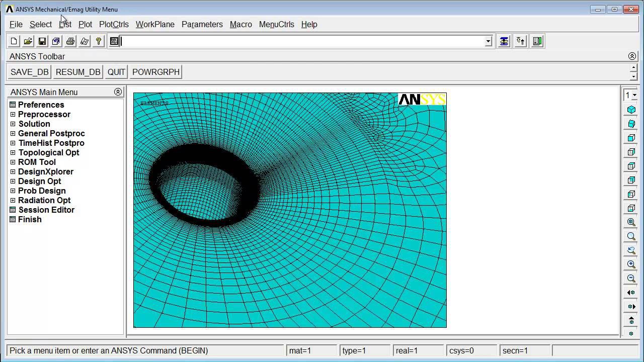
Task: Expand the General Postproc tree node
Action: [x=13, y=134]
